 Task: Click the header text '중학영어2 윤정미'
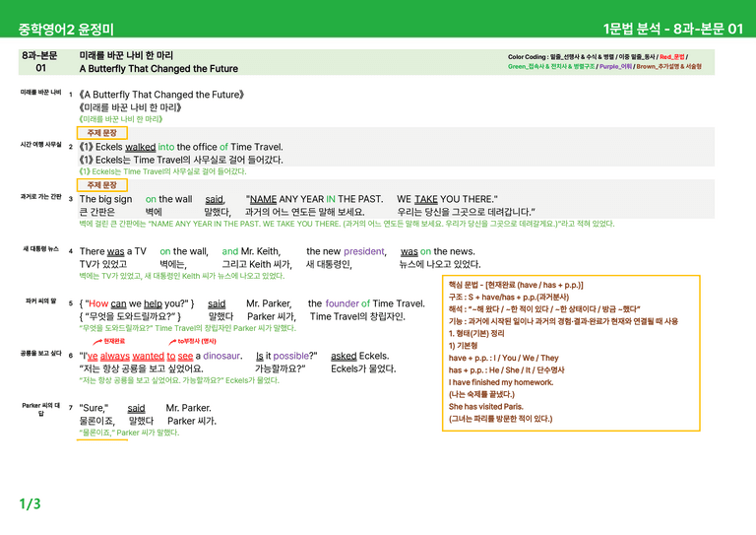point(66,30)
